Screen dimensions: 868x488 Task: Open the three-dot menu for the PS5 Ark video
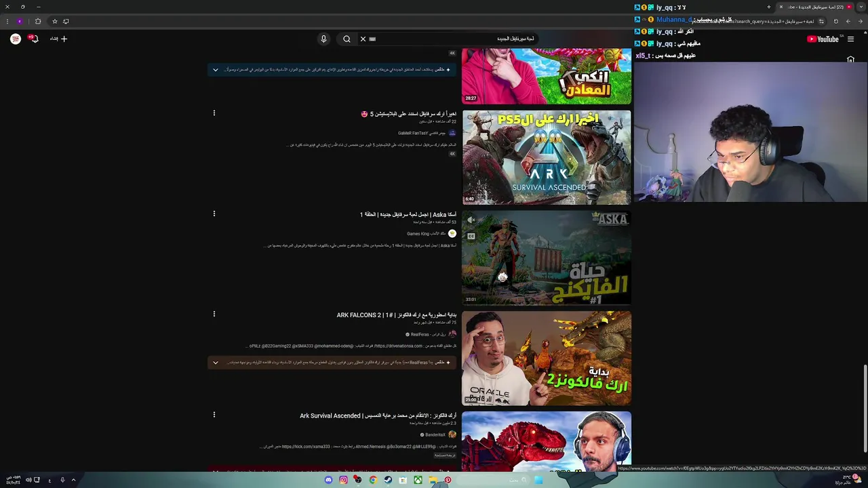click(214, 113)
